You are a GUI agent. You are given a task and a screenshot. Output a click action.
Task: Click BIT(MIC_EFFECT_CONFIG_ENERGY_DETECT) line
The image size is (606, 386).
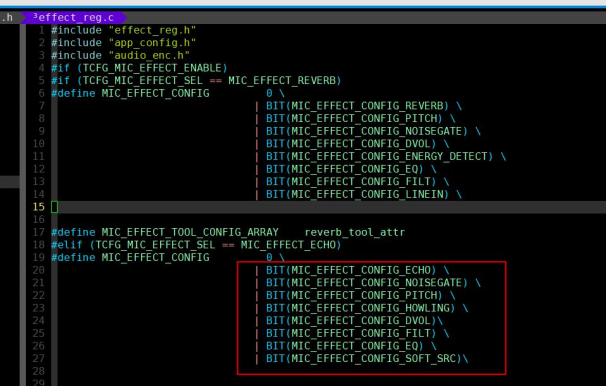[380, 156]
